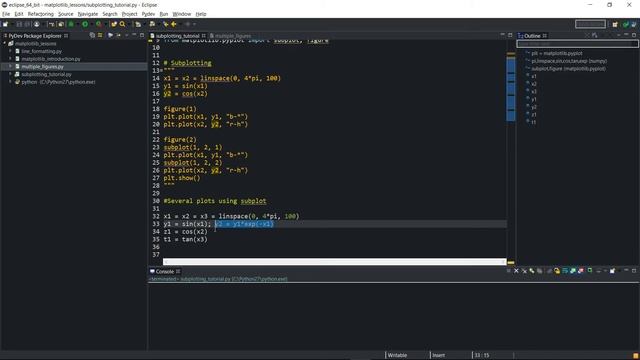Maximize the Outline panel
The image size is (640, 360).
634,36
